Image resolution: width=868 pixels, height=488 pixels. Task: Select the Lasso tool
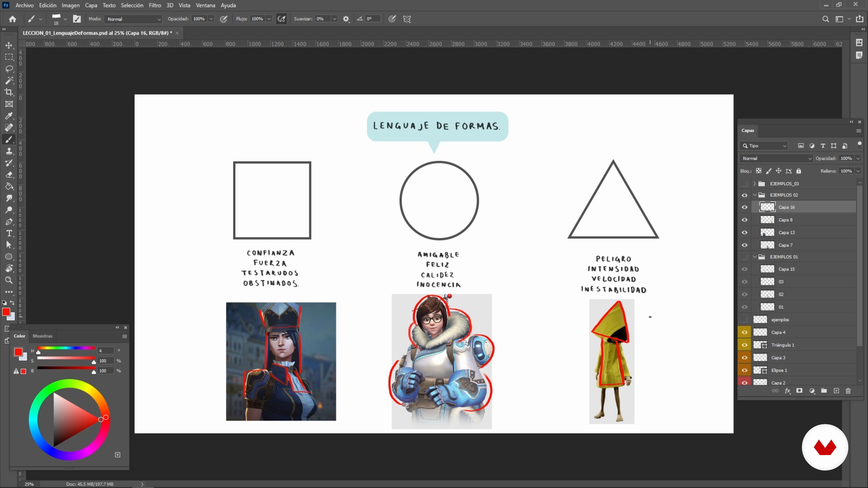[x=9, y=69]
